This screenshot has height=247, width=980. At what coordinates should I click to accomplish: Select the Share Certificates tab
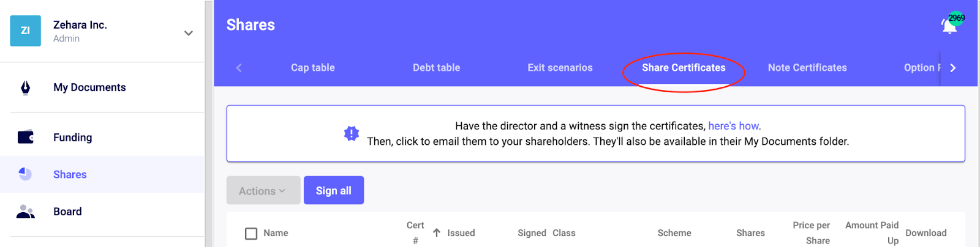tap(684, 68)
